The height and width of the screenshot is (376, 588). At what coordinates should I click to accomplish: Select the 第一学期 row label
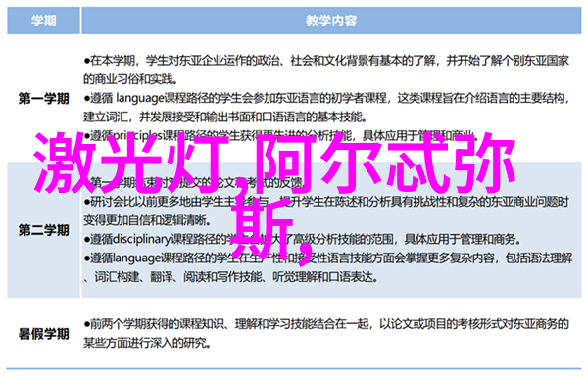(x=43, y=99)
